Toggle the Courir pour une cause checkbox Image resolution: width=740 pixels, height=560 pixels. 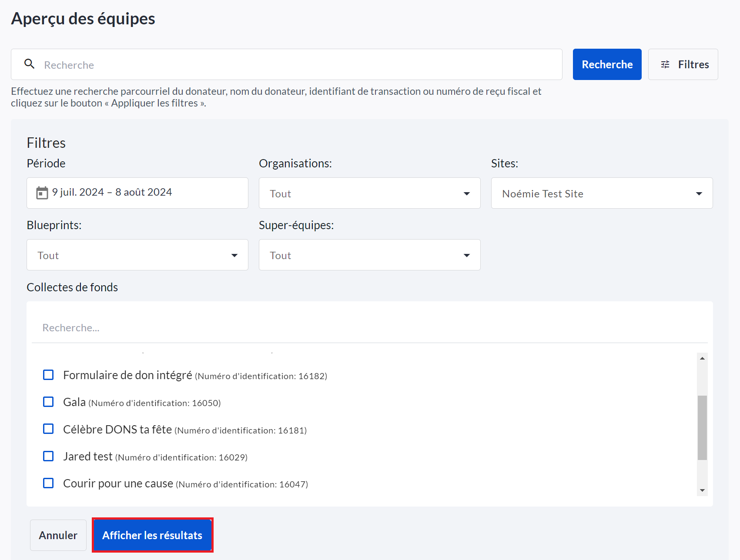click(48, 483)
